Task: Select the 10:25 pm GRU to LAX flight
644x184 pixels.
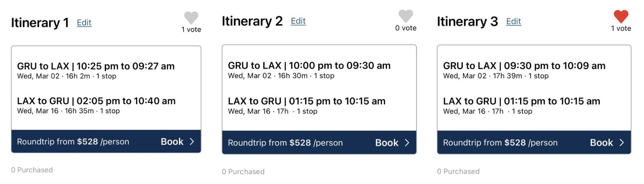Action: point(96,71)
